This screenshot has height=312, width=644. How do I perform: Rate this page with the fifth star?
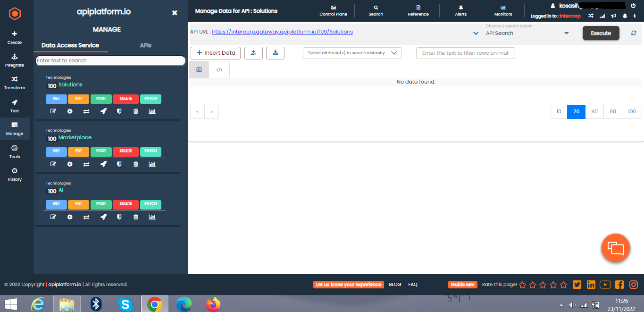click(563, 285)
